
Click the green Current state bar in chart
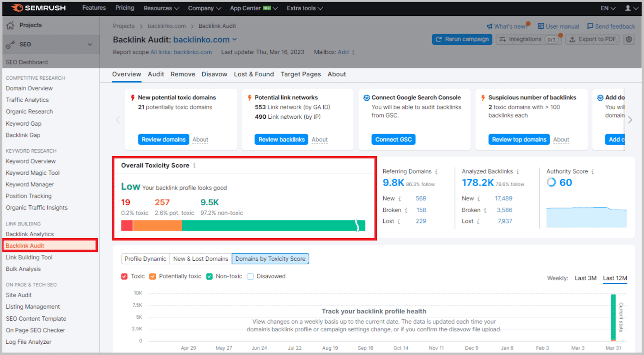click(613, 318)
